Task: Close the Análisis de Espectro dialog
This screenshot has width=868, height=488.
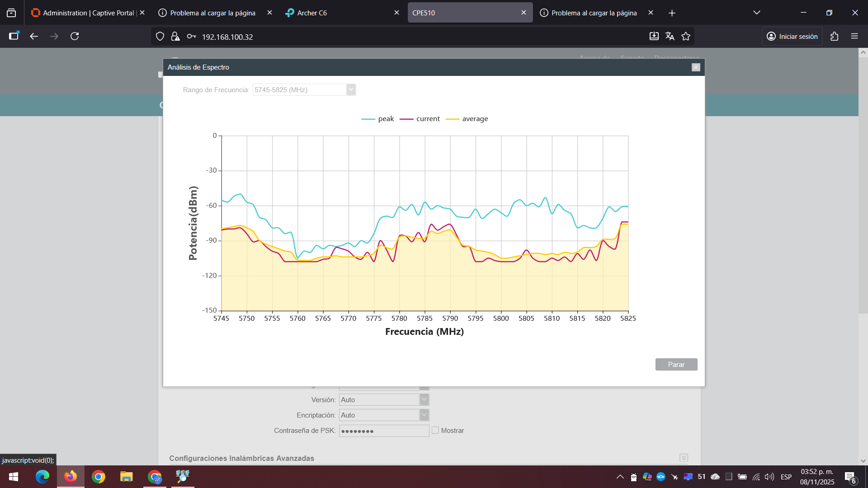Action: [696, 67]
